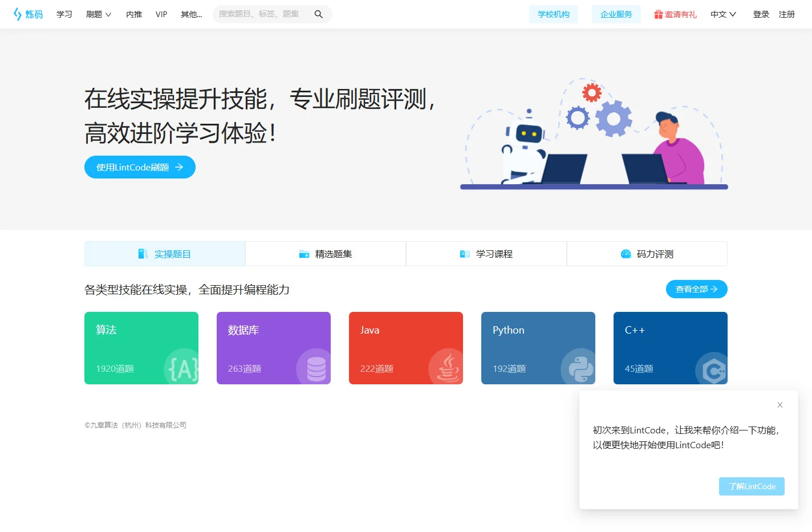Click the arrow in 查看全部 button
This screenshot has height=532, width=812.
[x=714, y=289]
